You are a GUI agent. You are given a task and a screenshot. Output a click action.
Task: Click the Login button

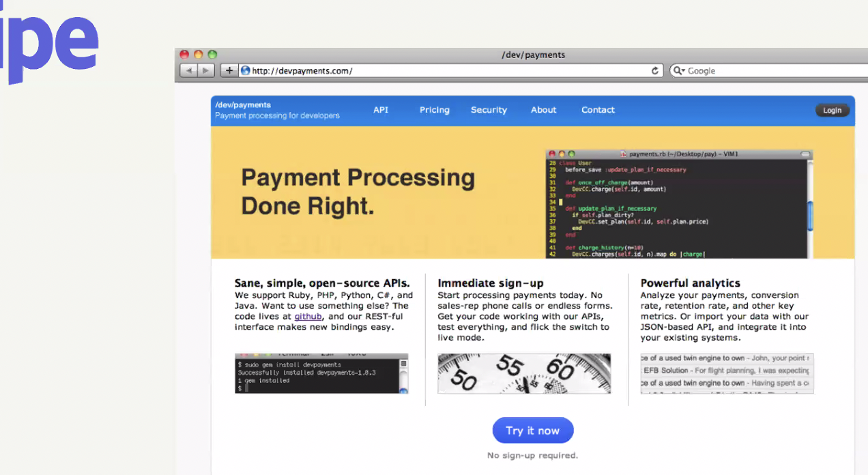832,111
